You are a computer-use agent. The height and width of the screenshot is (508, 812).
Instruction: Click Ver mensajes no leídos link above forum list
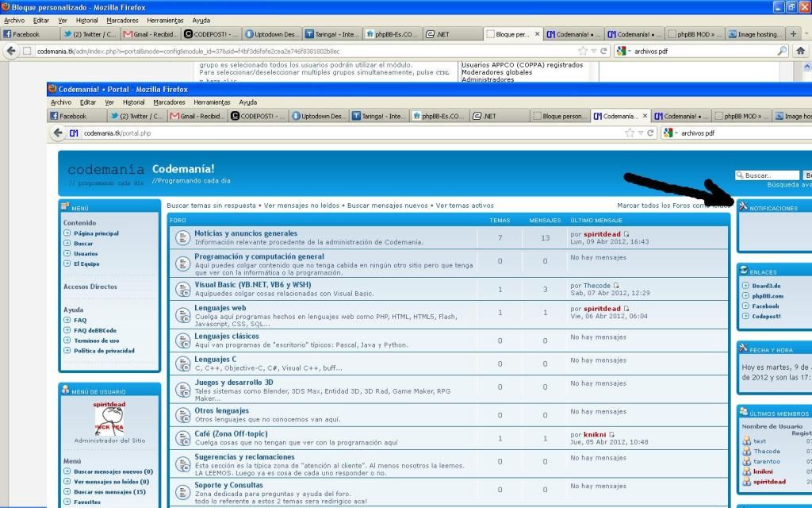point(301,206)
